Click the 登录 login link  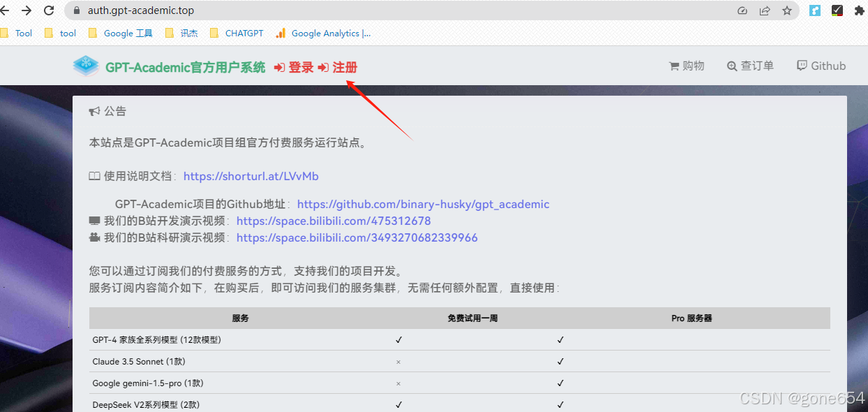[294, 67]
